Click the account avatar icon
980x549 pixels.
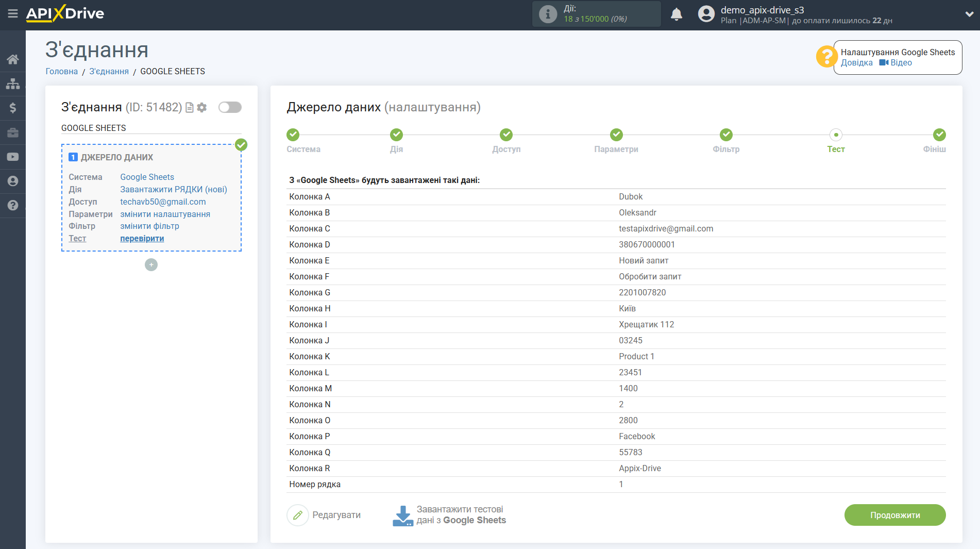click(706, 14)
